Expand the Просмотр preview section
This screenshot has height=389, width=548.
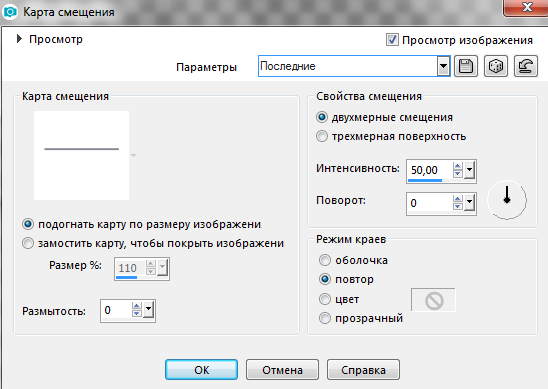click(20, 39)
